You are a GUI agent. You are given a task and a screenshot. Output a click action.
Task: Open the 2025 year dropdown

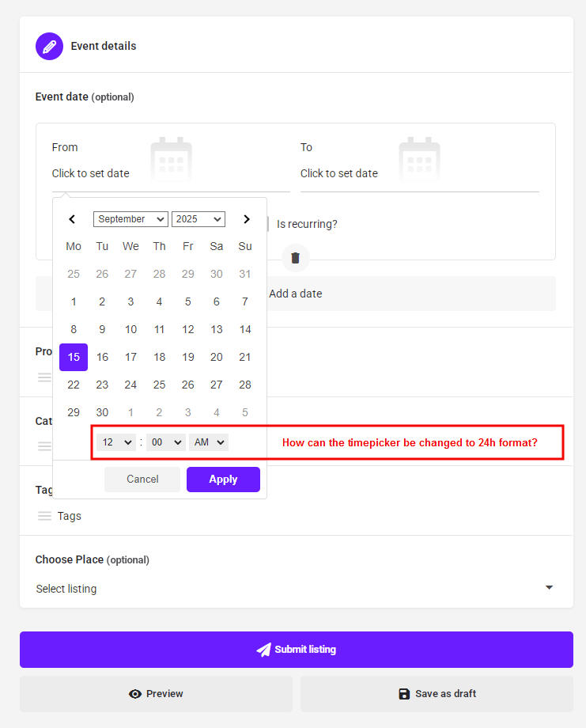pyautogui.click(x=198, y=219)
